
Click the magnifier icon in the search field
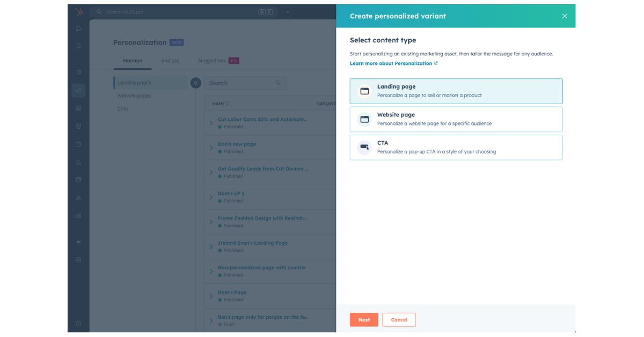278,83
